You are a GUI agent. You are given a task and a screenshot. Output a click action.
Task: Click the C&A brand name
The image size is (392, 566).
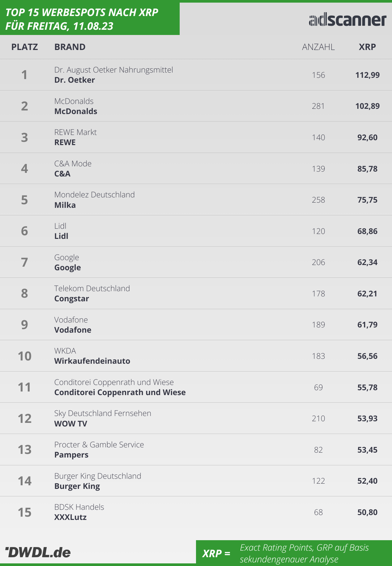(x=62, y=174)
